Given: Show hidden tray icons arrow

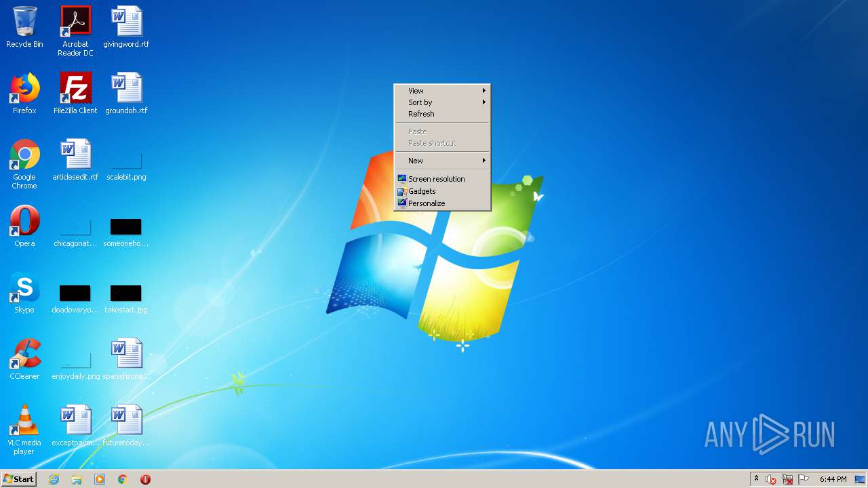Looking at the screenshot, I should point(757,479).
